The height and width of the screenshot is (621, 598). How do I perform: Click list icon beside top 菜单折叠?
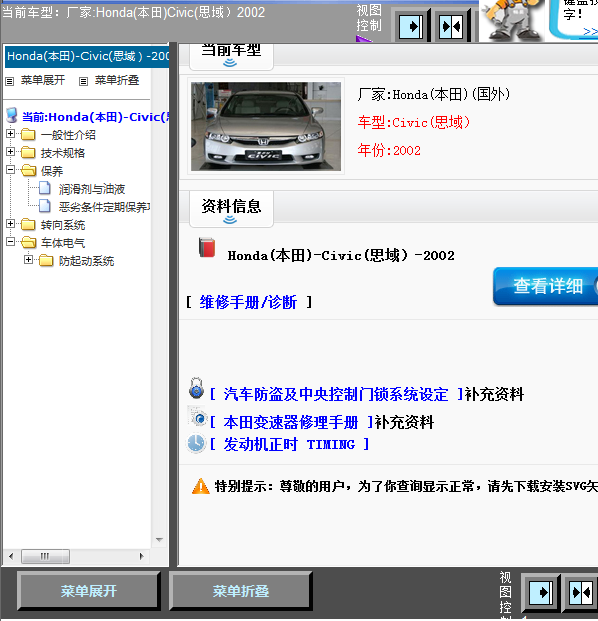tap(83, 82)
